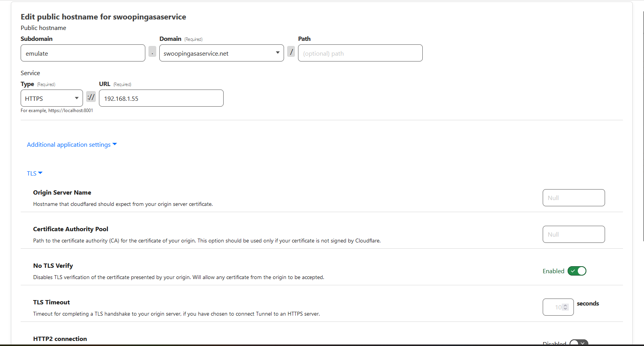This screenshot has height=346, width=644.
Task: Click the 'Hostname that cloudflared should expect' description
Action: (123, 204)
